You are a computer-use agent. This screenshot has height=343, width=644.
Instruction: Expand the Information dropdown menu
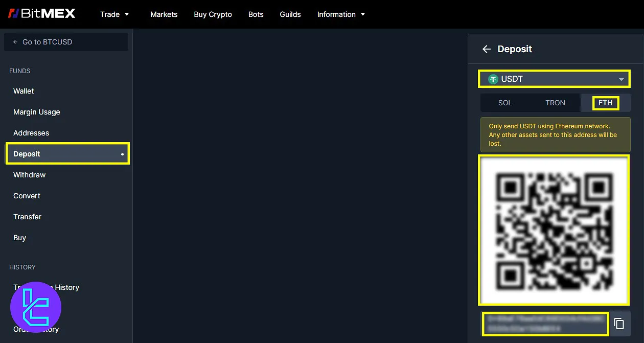341,14
